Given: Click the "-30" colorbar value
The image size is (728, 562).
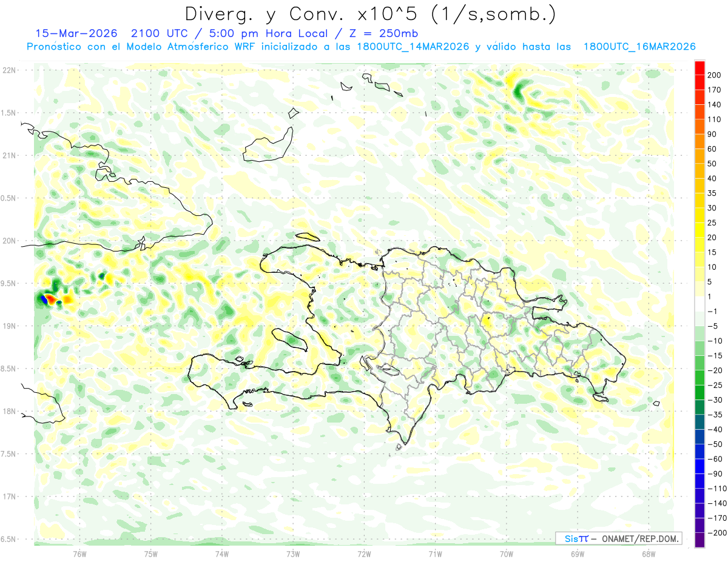Looking at the screenshot, I should click(x=715, y=400).
